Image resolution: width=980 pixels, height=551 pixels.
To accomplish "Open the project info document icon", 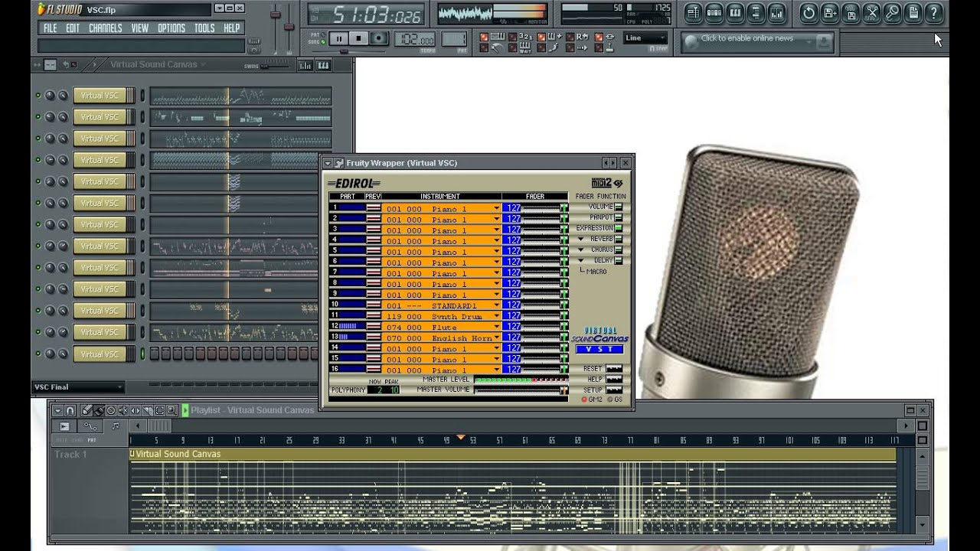I will click(913, 12).
